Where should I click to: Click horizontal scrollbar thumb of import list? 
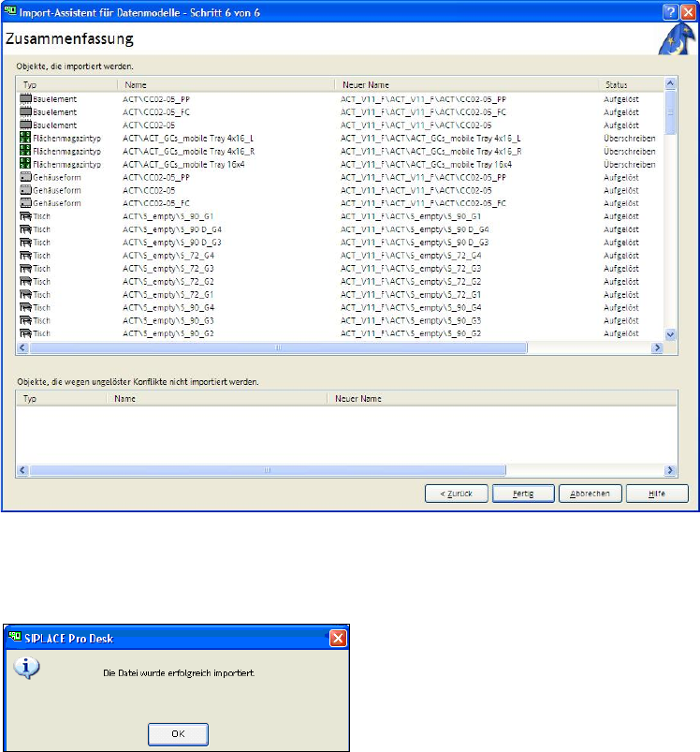tap(278, 347)
